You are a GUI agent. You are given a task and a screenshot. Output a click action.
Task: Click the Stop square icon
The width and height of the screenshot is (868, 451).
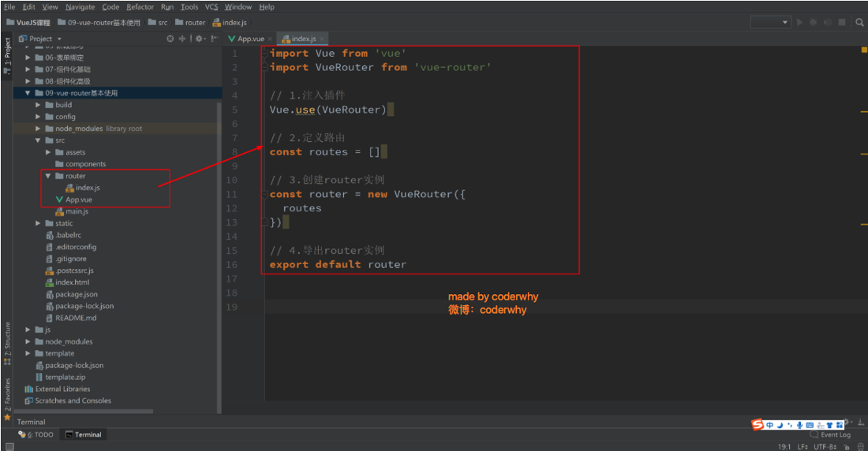[842, 23]
